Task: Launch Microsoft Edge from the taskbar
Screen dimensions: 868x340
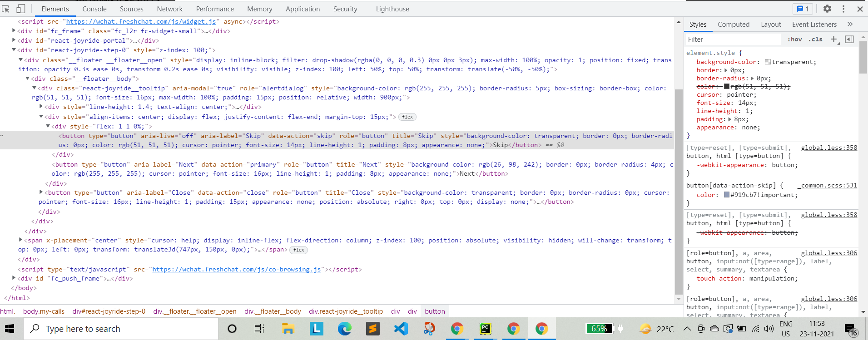Action: (344, 329)
